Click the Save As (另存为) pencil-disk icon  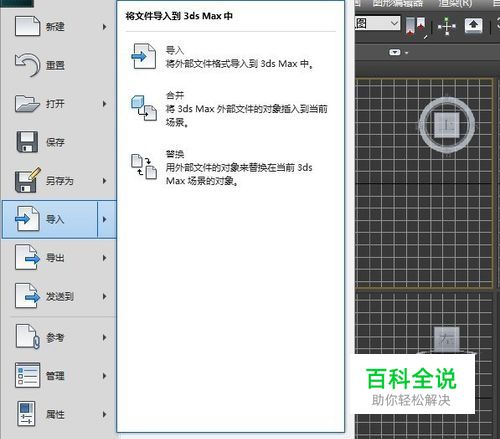click(x=28, y=180)
